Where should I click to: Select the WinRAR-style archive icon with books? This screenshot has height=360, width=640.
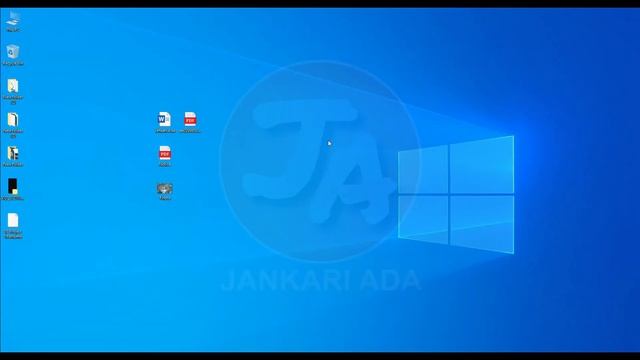(x=13, y=153)
